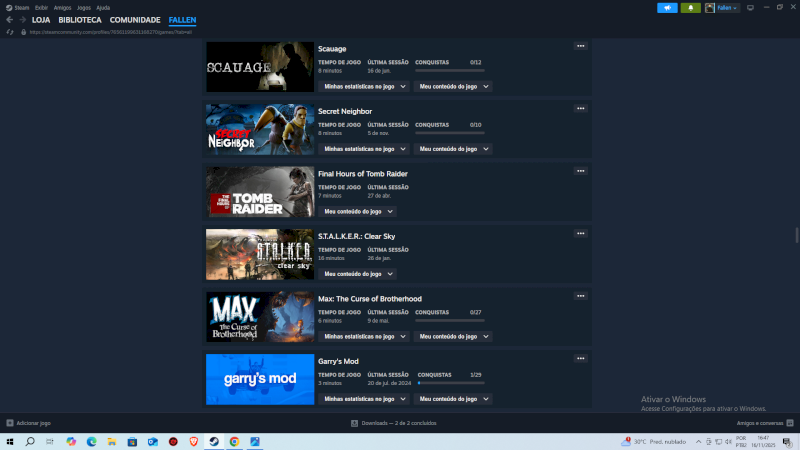This screenshot has height=450, width=800.
Task: Open Steam from the Windows taskbar
Action: (x=213, y=441)
